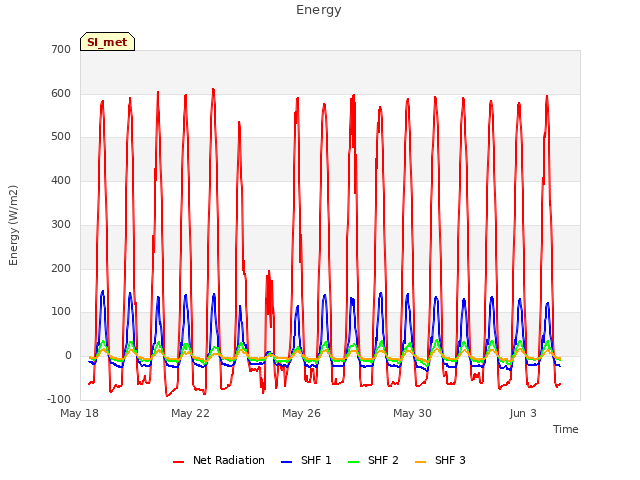Click the 600 y-axis tick label

61,93
